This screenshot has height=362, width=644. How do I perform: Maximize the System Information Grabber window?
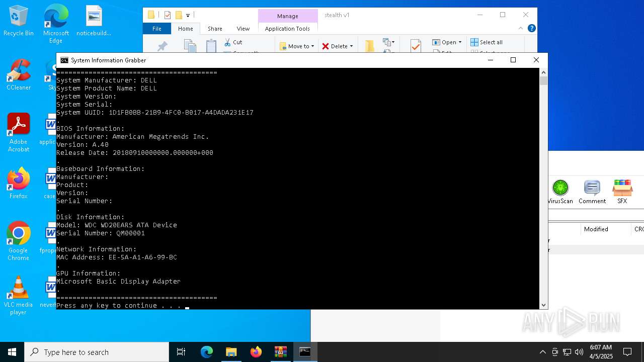click(513, 60)
